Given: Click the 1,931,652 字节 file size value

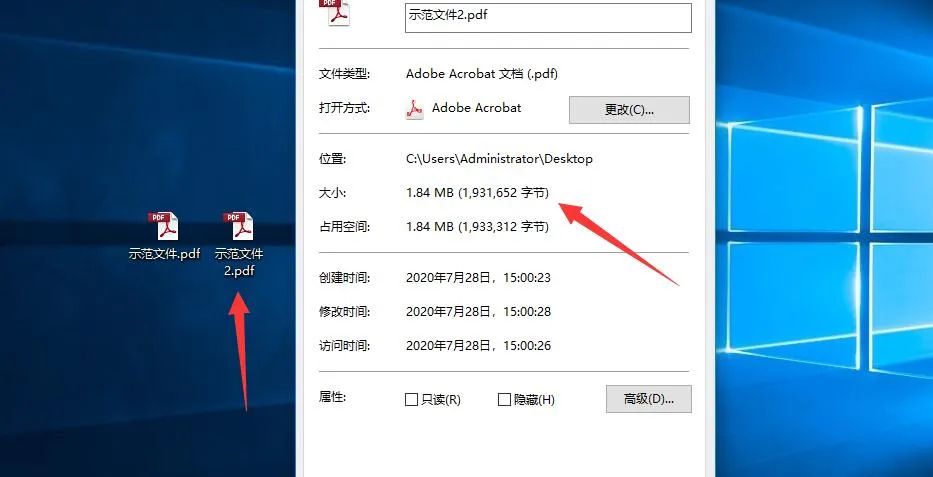Looking at the screenshot, I should click(x=503, y=193).
